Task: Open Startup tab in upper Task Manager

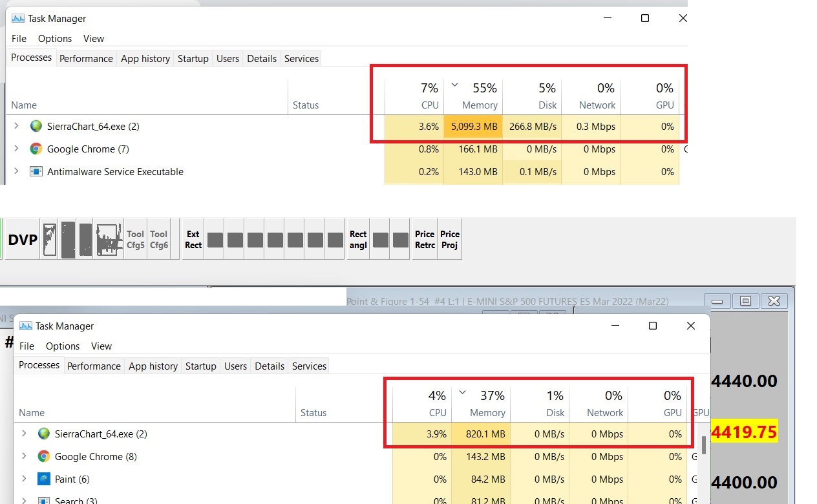Action: coord(193,59)
